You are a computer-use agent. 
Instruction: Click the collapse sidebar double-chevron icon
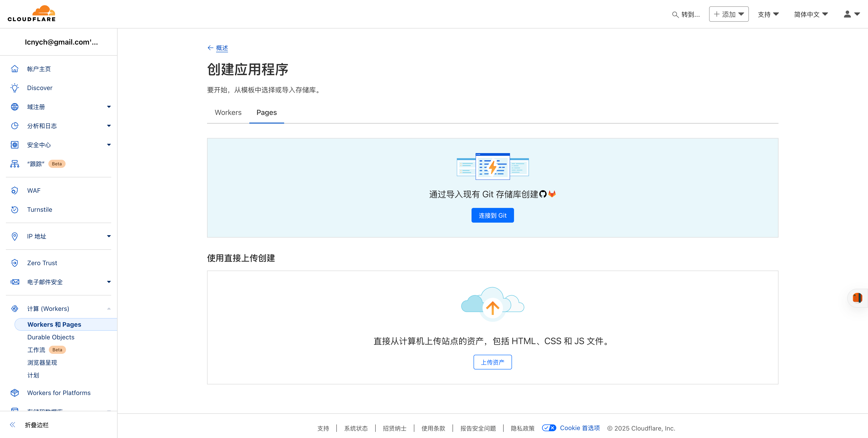13,425
